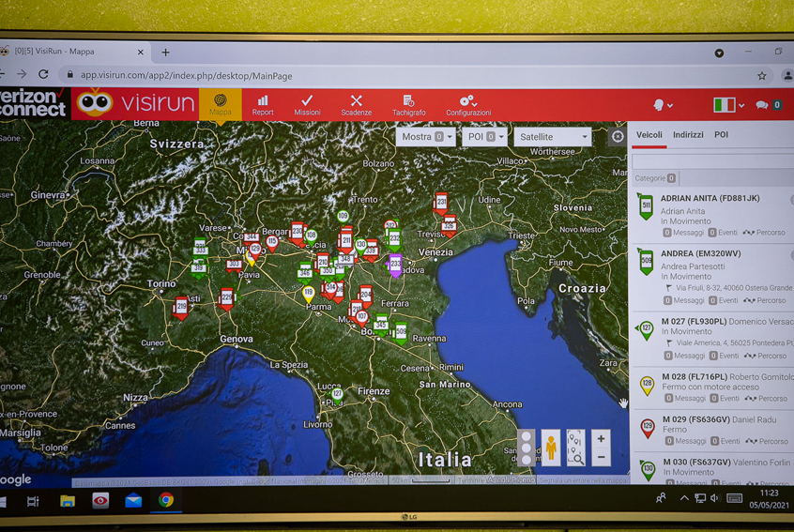The width and height of the screenshot is (794, 532).
Task: Click the Categorie filter button
Action: [x=655, y=178]
